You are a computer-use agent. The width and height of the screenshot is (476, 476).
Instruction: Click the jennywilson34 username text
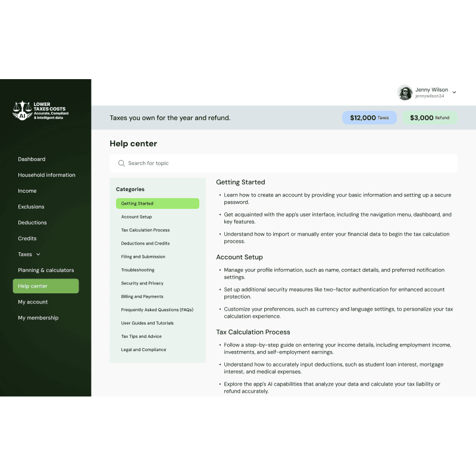(430, 96)
